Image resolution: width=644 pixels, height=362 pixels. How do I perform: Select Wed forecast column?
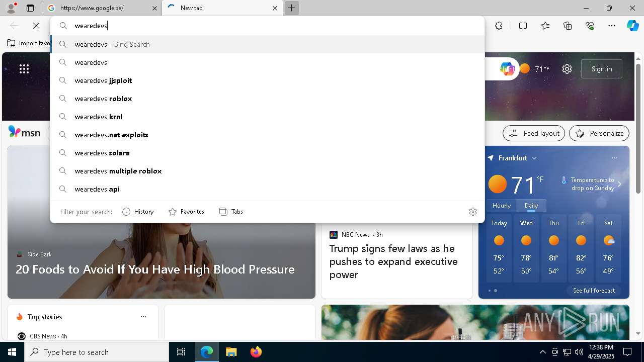526,248
